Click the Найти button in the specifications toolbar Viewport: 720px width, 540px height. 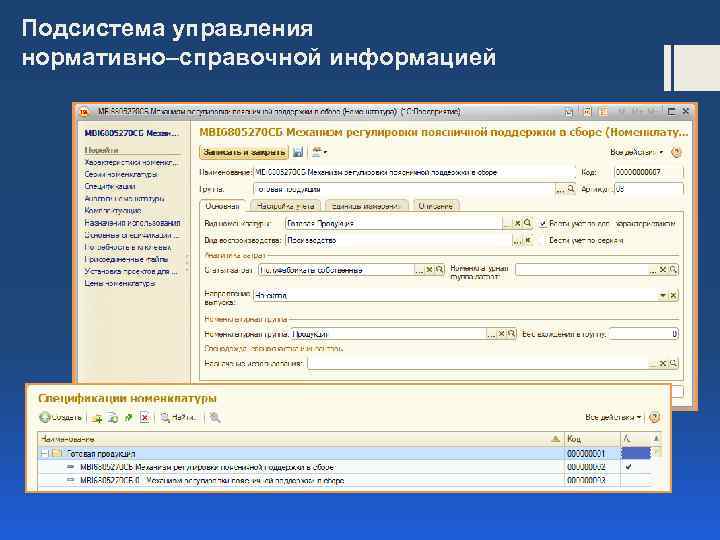(180, 417)
